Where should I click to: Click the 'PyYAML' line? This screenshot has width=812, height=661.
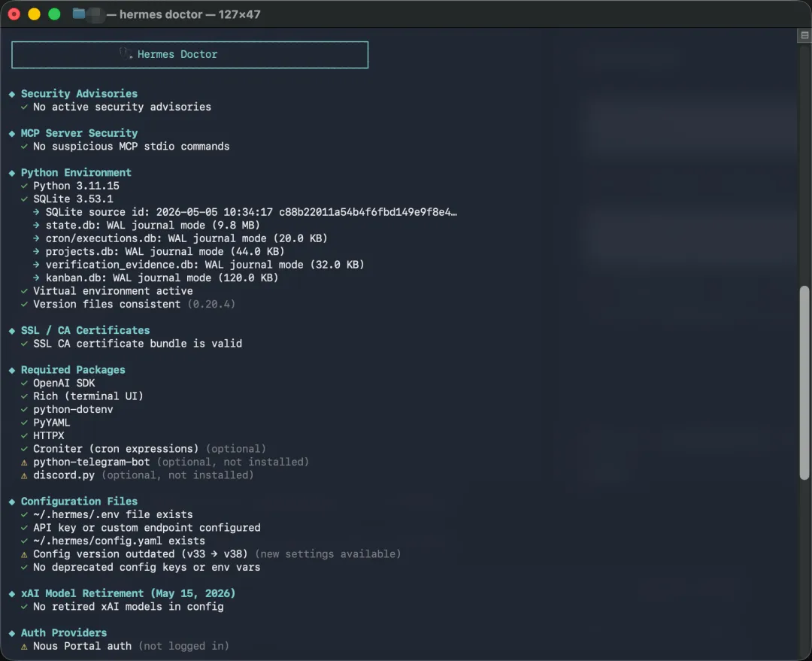point(52,423)
